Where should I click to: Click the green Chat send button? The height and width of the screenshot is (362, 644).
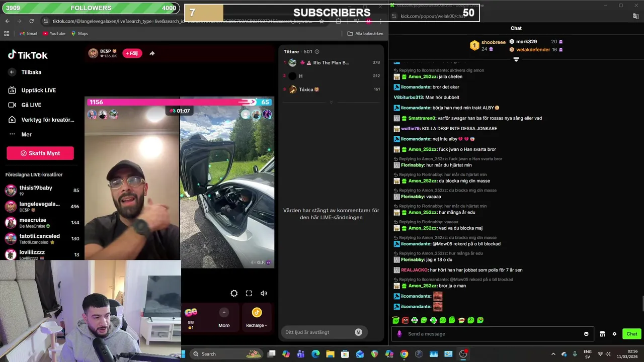(x=632, y=334)
